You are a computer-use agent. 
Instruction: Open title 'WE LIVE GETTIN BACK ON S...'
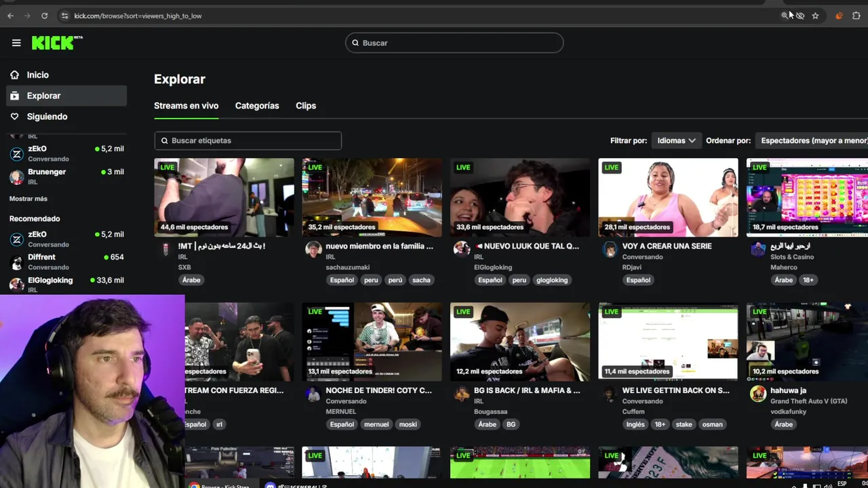pos(676,390)
